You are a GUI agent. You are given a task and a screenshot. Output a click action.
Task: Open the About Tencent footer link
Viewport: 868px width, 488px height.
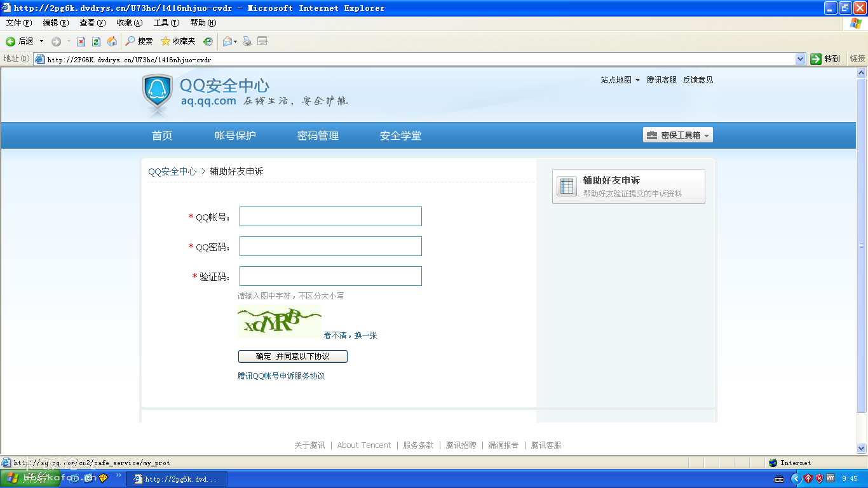[364, 445]
